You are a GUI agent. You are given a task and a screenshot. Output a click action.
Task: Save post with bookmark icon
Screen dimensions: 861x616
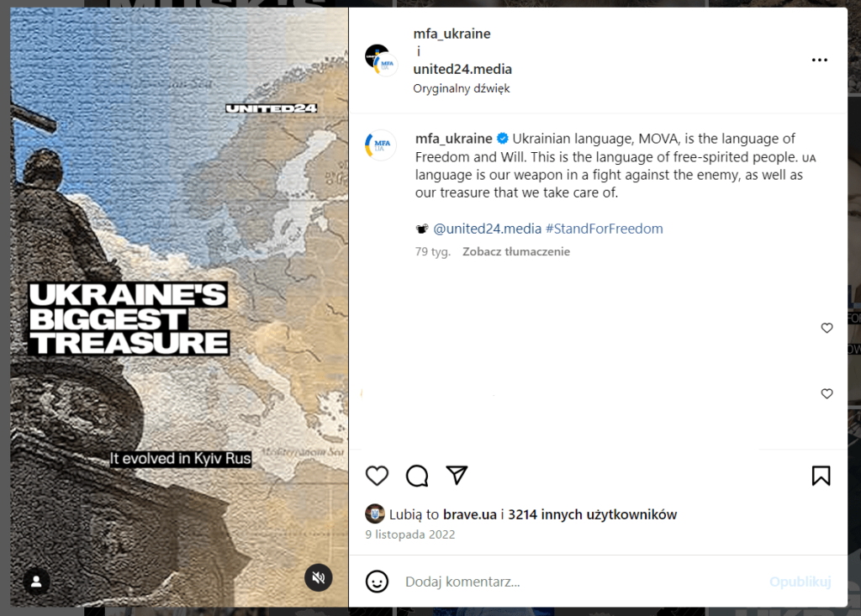point(821,476)
